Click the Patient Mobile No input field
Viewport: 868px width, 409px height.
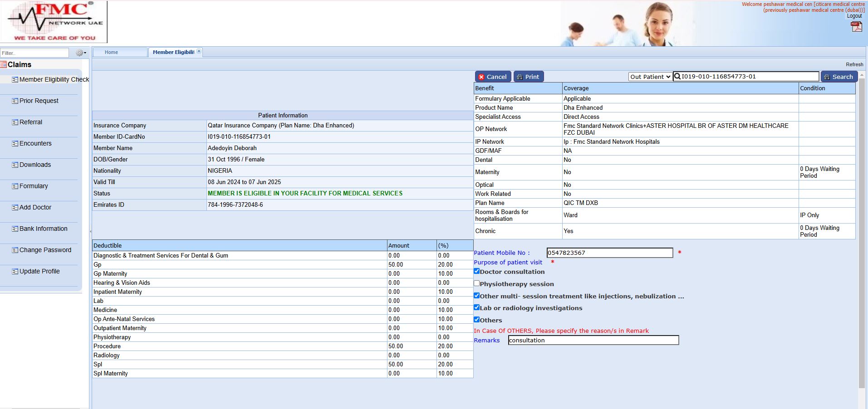(609, 253)
